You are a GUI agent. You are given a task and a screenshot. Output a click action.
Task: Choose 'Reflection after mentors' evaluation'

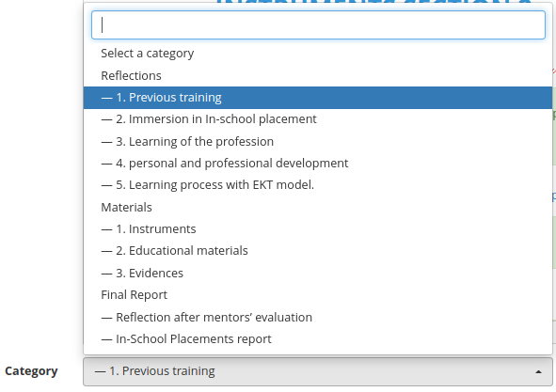318,317
